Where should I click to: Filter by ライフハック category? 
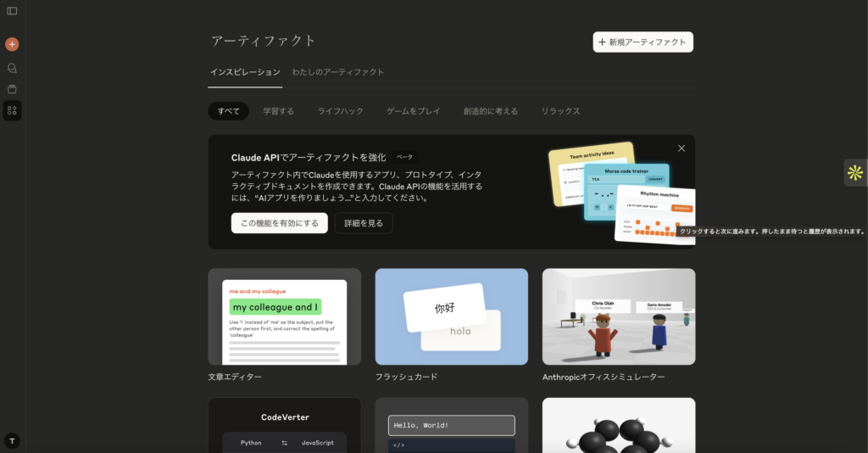pyautogui.click(x=340, y=111)
